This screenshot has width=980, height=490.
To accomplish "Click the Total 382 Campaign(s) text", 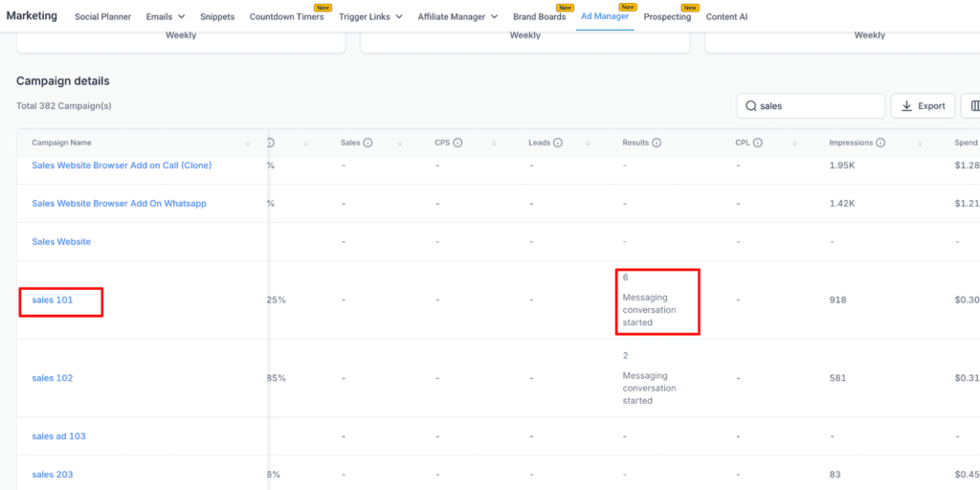I will 64,106.
